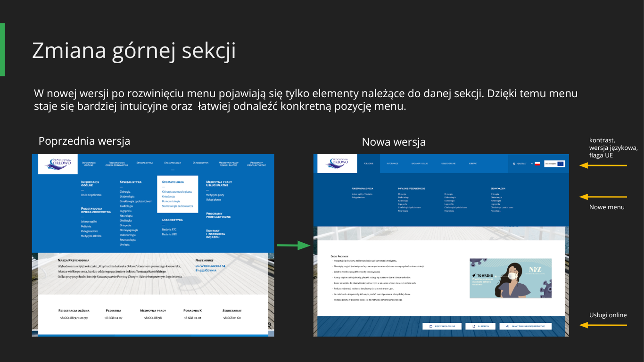Click the Polish flag language icon
644x362 pixels.
pyautogui.click(x=537, y=164)
